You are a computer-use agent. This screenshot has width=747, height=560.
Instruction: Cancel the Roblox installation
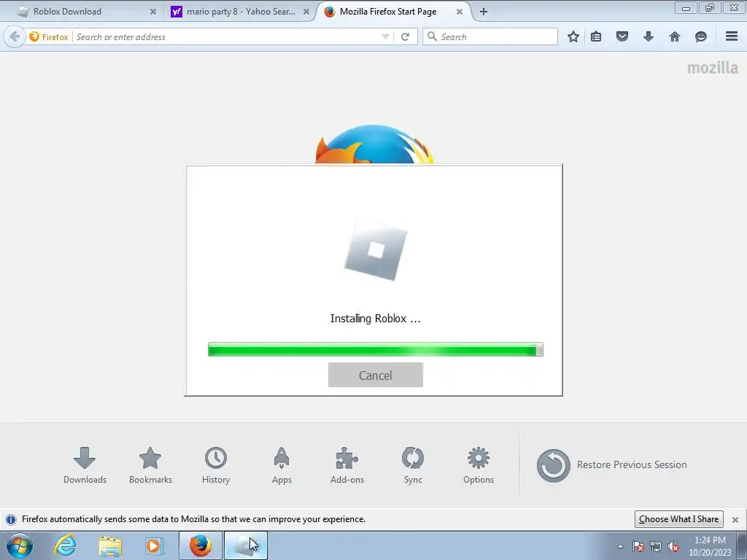[376, 376]
